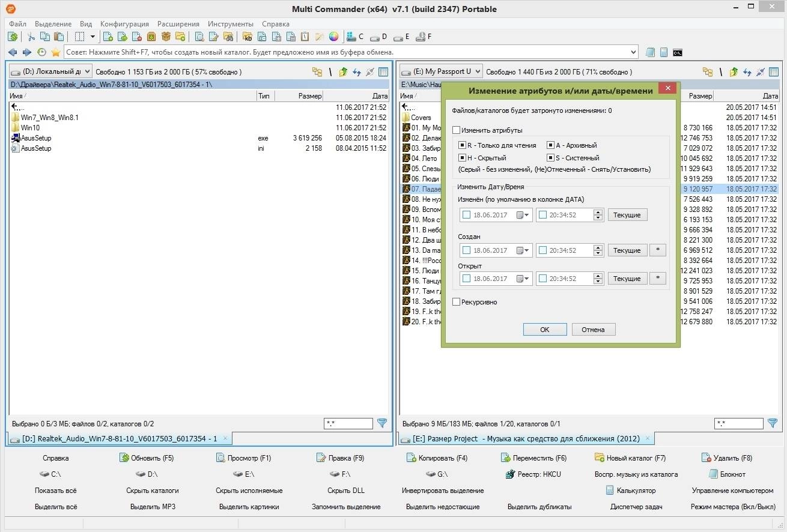Click the folder tree icon in right panel
Image resolution: width=787 pixels, height=532 pixels.
708,72
